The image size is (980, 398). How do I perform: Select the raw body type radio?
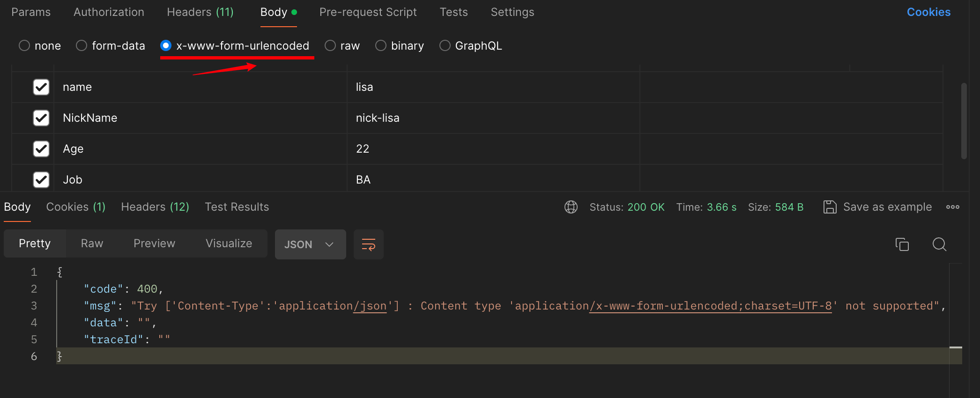[x=330, y=46]
